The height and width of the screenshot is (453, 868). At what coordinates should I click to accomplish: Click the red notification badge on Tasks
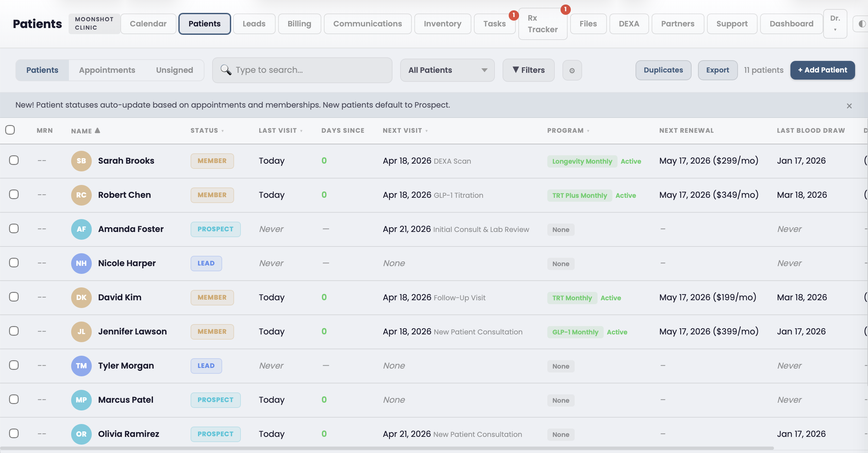[x=514, y=15]
